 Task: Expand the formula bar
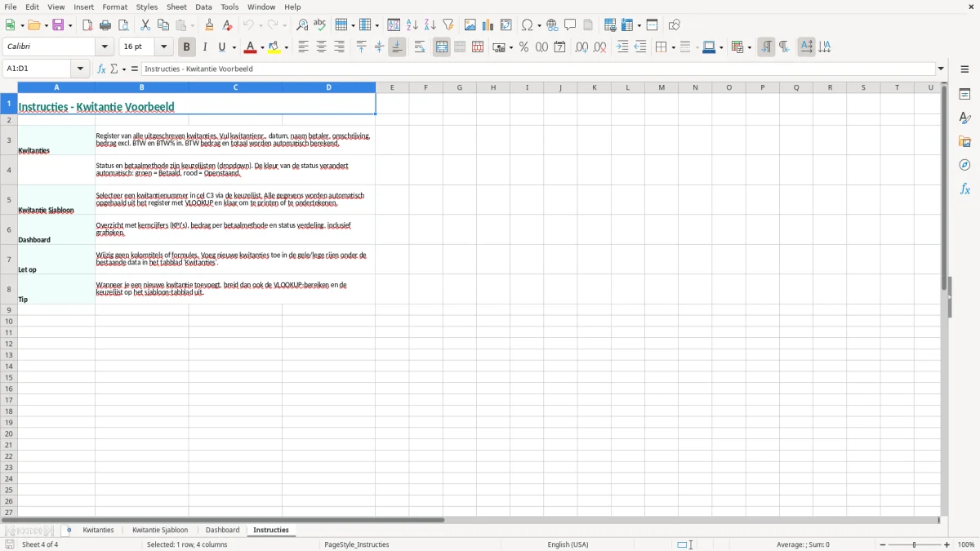coord(941,69)
